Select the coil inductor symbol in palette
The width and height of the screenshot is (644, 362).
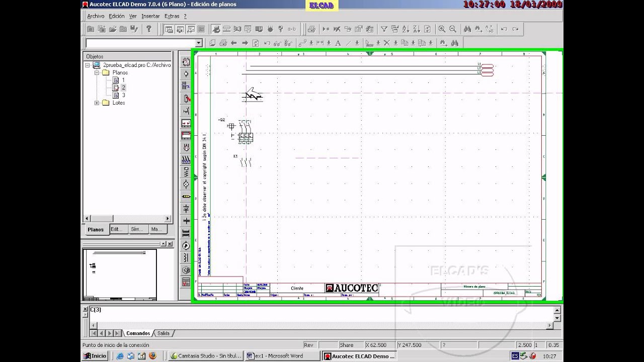point(186,257)
